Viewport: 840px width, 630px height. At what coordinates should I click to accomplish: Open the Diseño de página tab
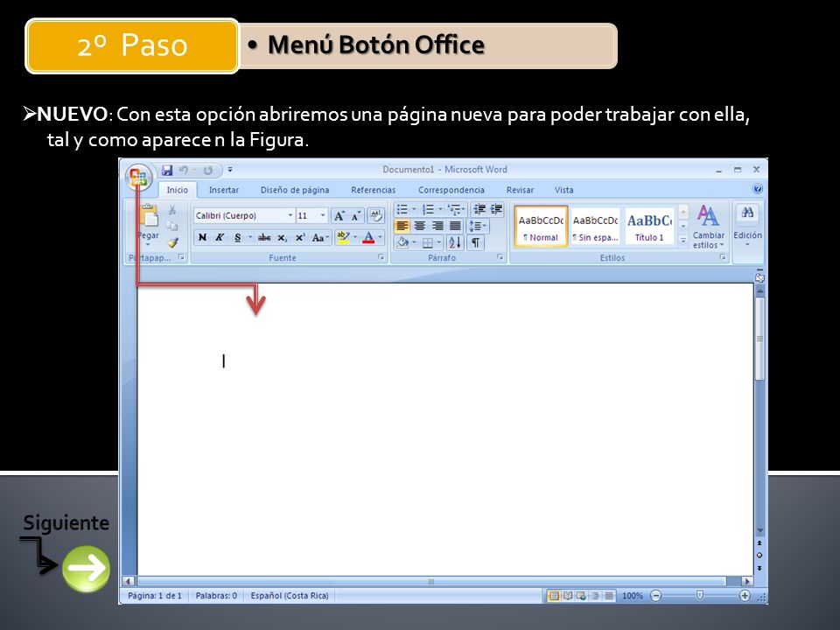tap(295, 190)
